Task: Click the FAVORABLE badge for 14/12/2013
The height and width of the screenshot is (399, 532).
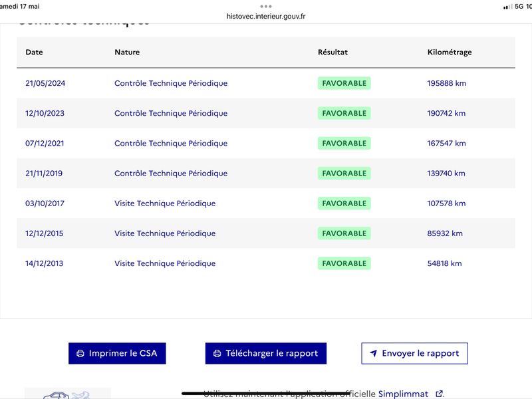Action: [x=344, y=263]
